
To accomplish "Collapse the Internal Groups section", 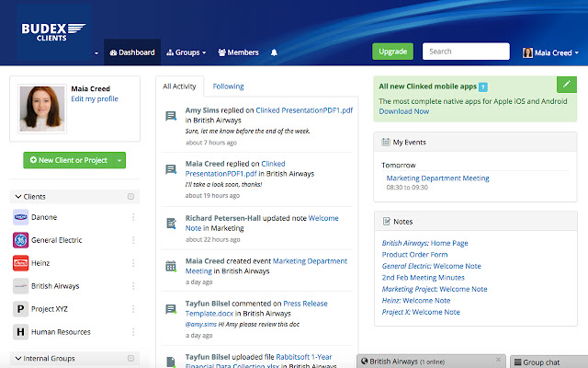I will [18, 358].
